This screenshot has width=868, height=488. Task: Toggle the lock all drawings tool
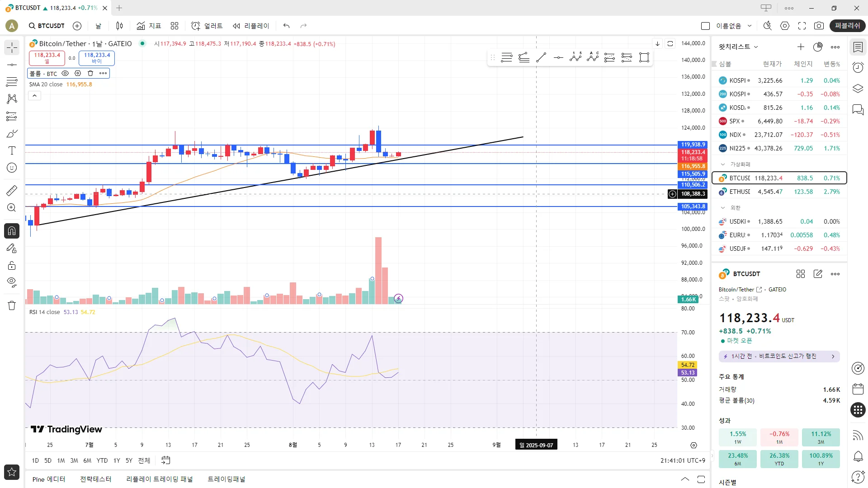(x=12, y=265)
